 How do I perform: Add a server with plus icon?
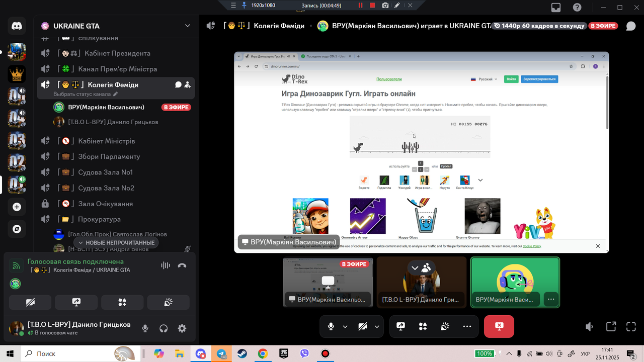point(17,207)
